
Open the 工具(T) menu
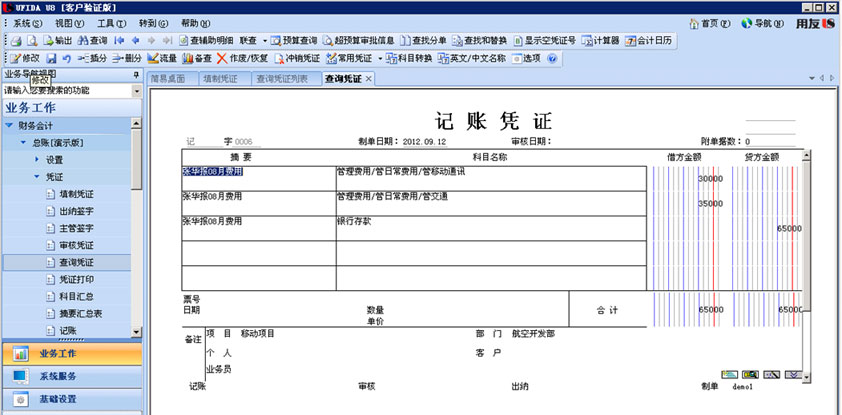[112, 24]
